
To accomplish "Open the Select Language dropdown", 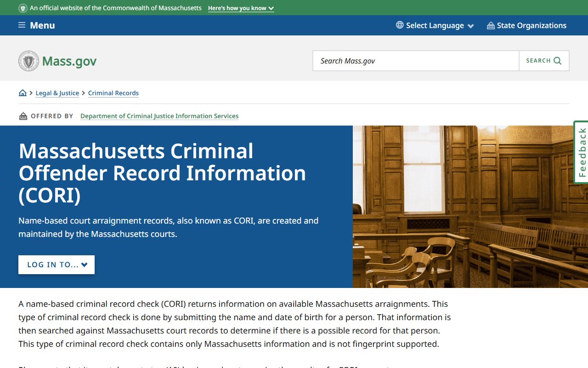I will click(435, 25).
